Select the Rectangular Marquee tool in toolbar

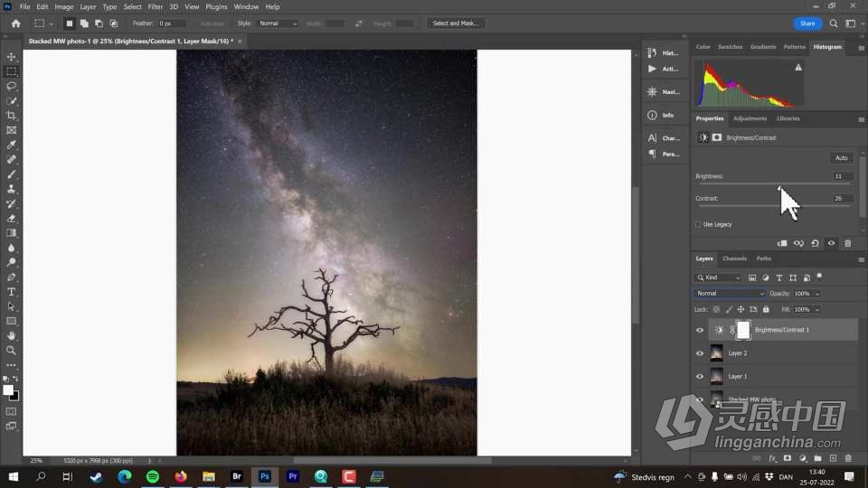[x=11, y=71]
